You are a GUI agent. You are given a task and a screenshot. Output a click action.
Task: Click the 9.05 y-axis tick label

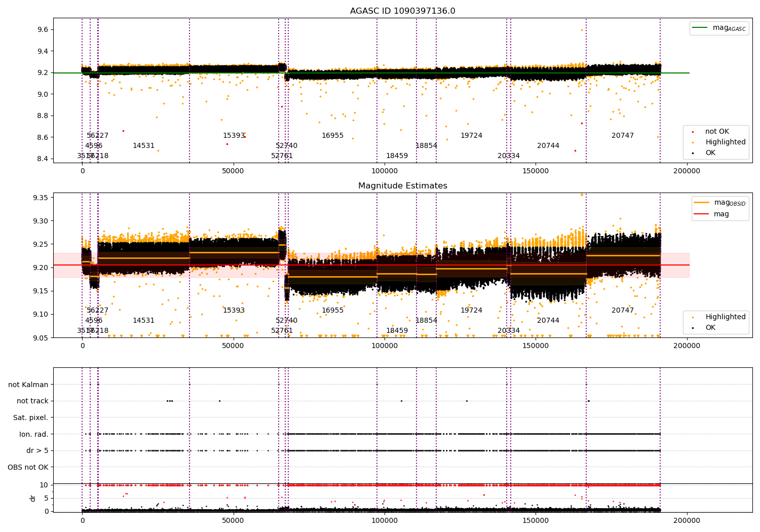(x=41, y=338)
